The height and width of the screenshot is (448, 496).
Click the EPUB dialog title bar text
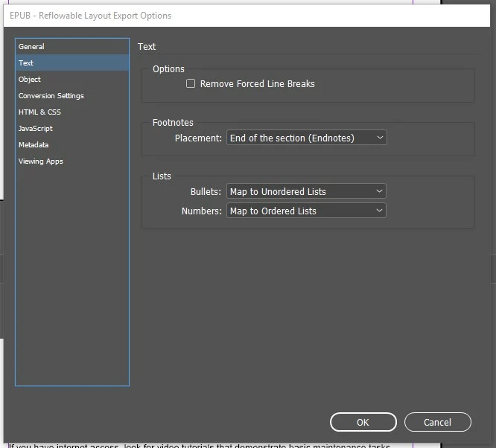(90, 16)
